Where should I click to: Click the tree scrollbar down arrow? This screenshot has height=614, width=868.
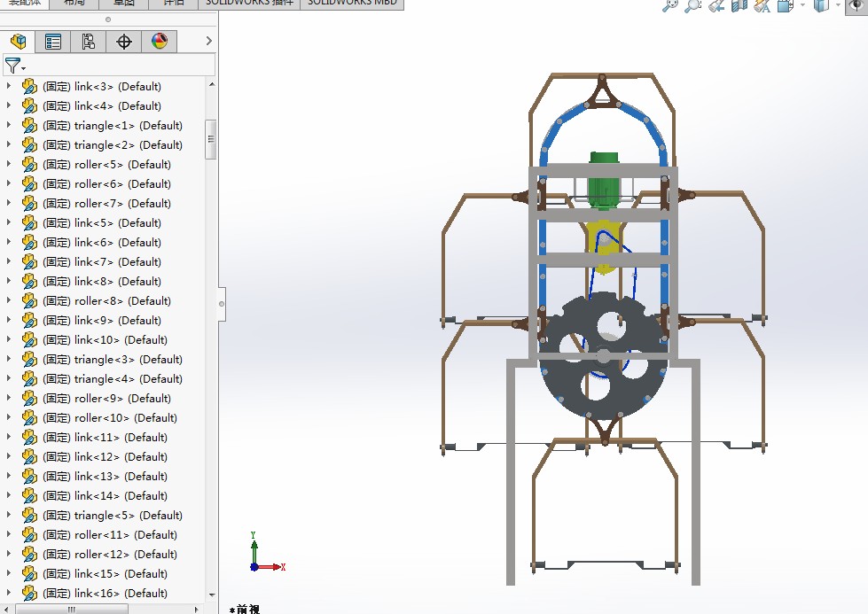(212, 595)
